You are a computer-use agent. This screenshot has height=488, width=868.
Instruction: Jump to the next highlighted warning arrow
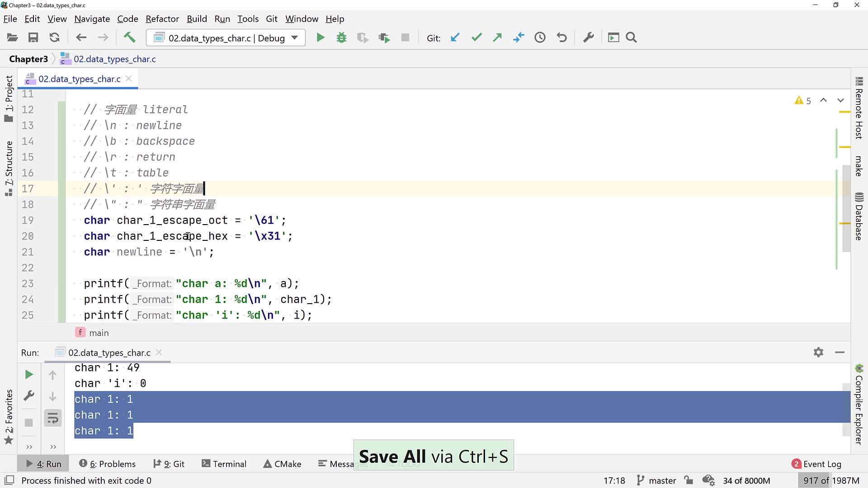(x=840, y=100)
